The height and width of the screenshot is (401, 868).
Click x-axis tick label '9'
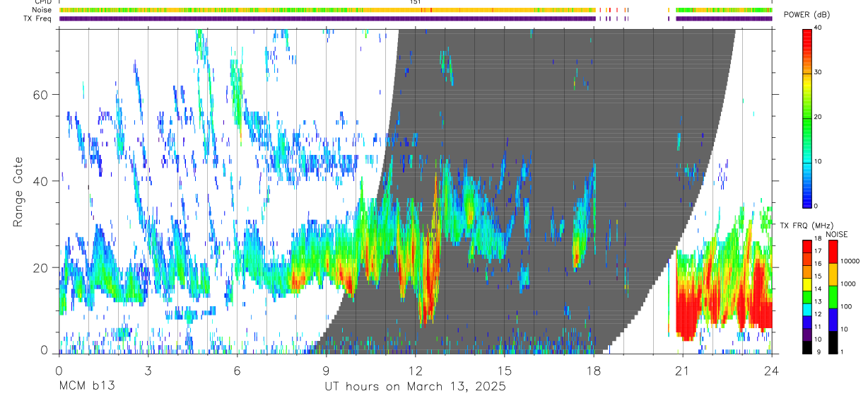point(326,370)
